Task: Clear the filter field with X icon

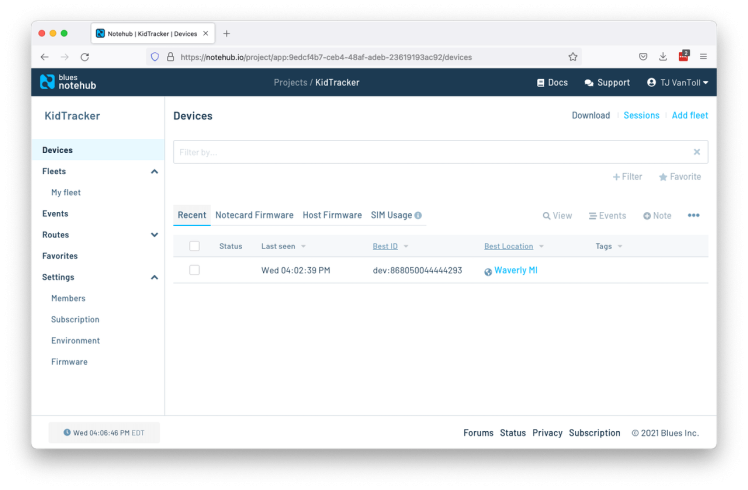Action: pos(696,152)
